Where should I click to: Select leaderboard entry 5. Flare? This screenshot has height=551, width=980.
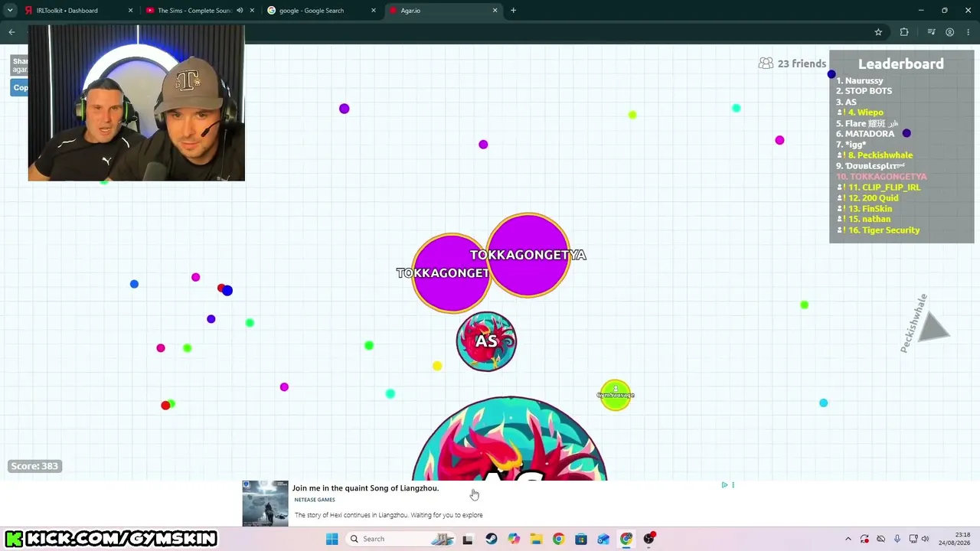(867, 123)
